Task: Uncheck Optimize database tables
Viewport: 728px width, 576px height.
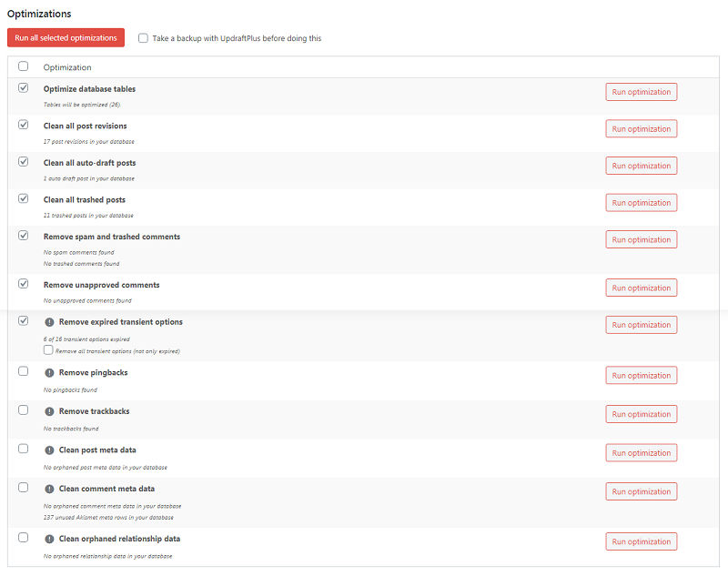Action: (x=24, y=87)
